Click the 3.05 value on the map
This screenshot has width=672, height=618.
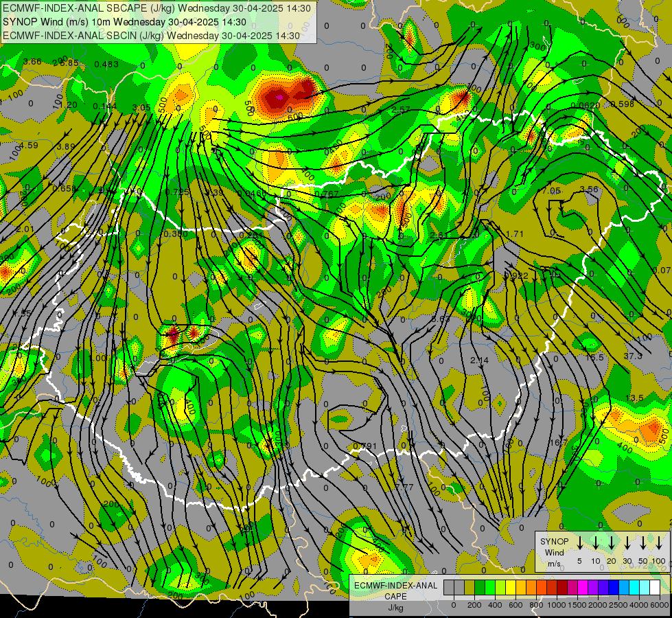tap(141, 107)
